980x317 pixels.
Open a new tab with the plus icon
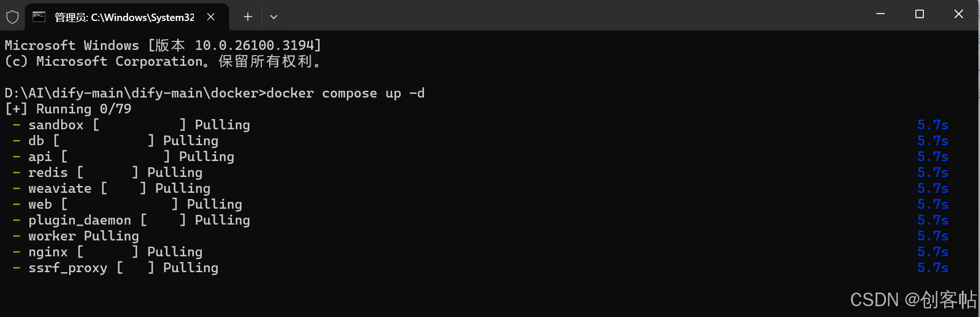pyautogui.click(x=248, y=17)
